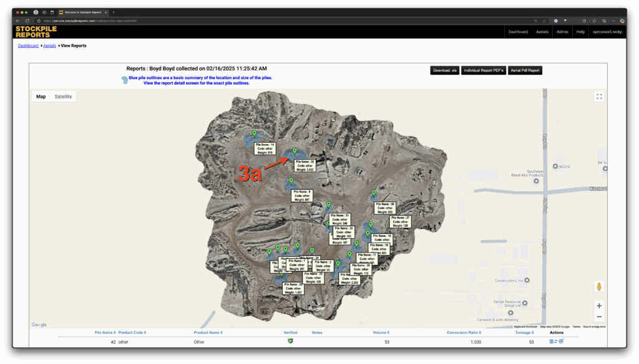Click the action icons for pile #2 row
Viewport: 639px width, 364px height.
[556, 342]
